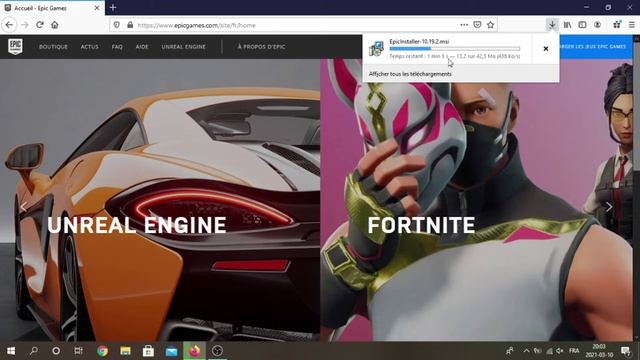Screen dimensions: 640x360
Task: Open UNREAL ENGINE nav item
Action: coord(184,47)
